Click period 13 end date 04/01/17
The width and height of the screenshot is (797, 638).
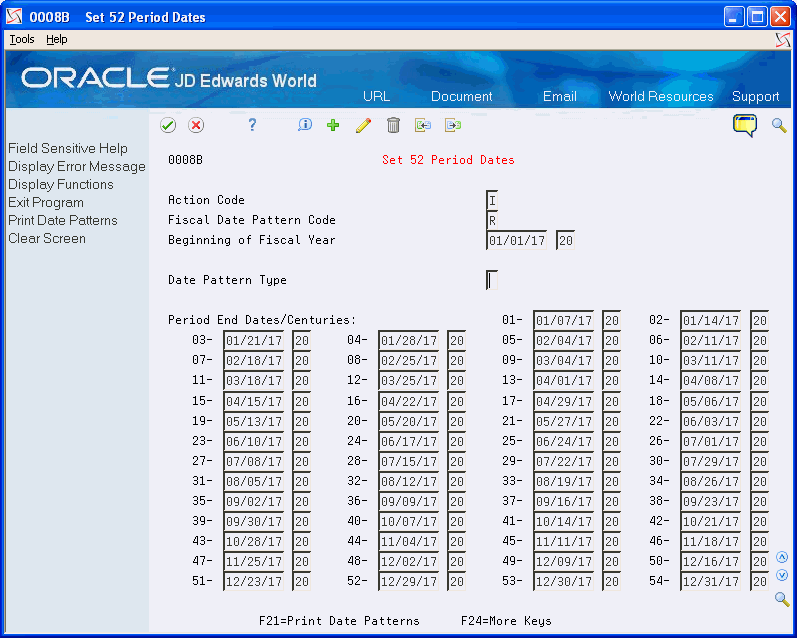click(x=564, y=381)
